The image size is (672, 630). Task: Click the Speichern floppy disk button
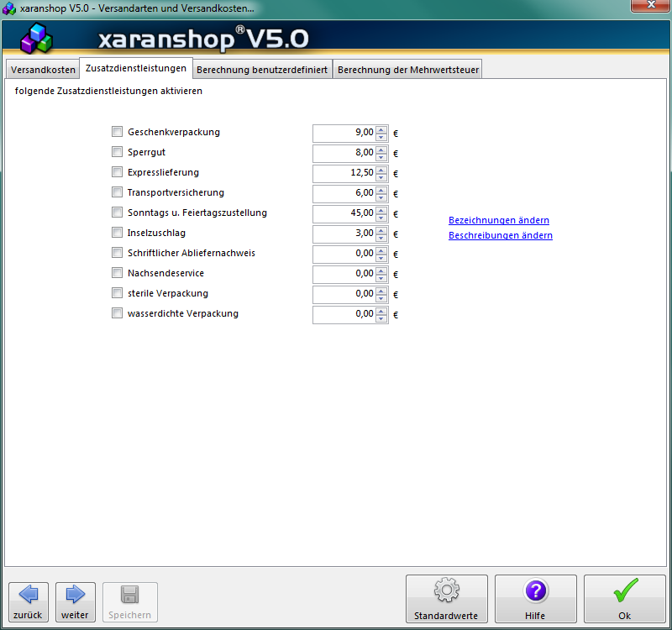(130, 602)
